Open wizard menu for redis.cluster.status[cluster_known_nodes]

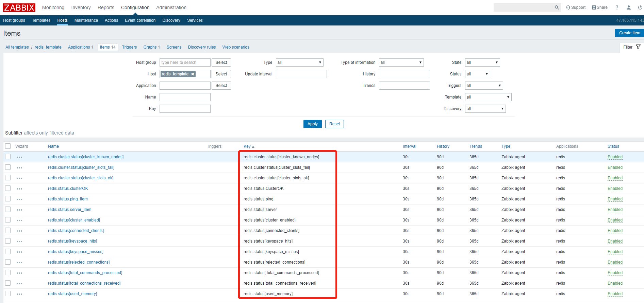(19, 157)
